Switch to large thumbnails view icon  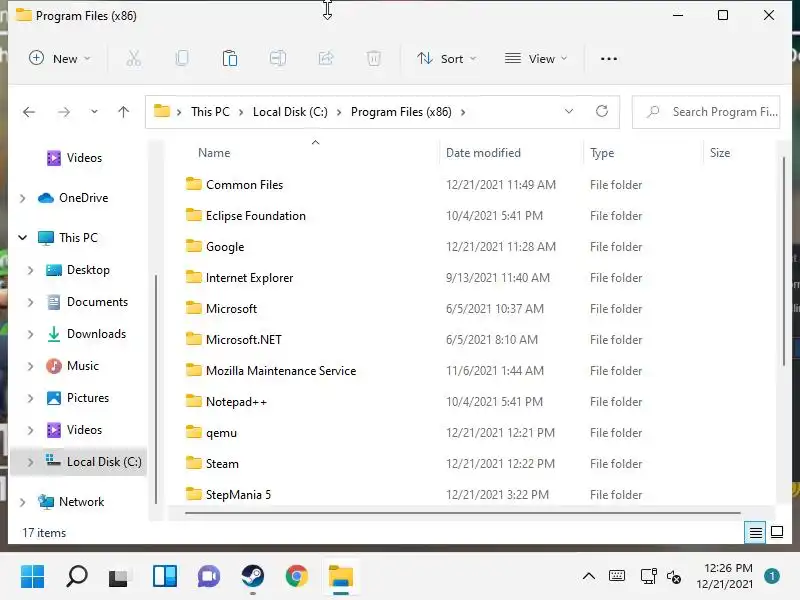click(x=777, y=533)
